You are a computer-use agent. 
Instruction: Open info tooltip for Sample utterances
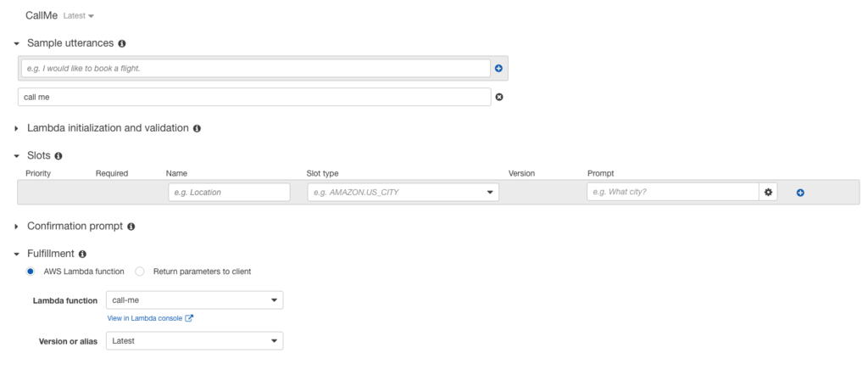coord(122,43)
